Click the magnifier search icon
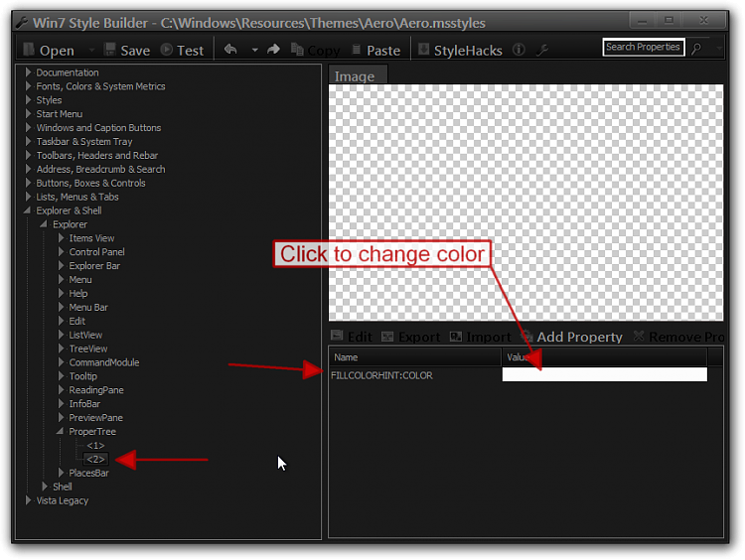745x560 pixels. 696,48
